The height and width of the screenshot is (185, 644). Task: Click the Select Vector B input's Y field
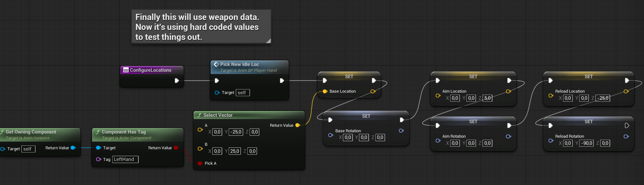(x=234, y=151)
